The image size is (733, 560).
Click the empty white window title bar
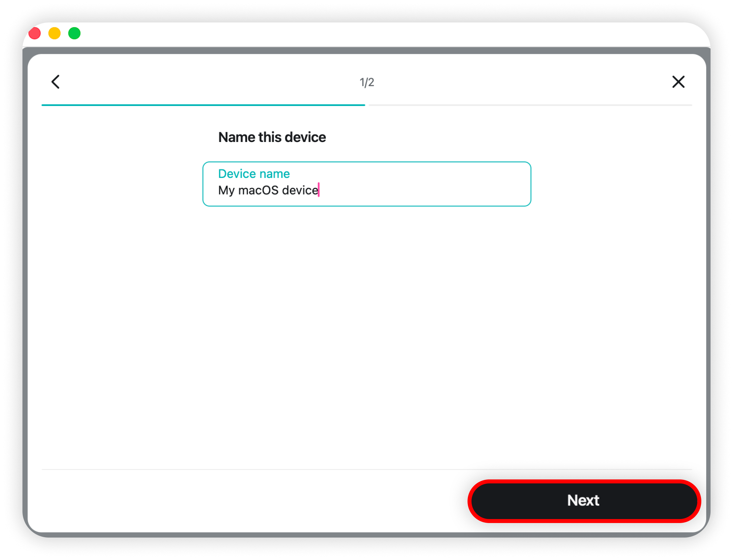[367, 34]
